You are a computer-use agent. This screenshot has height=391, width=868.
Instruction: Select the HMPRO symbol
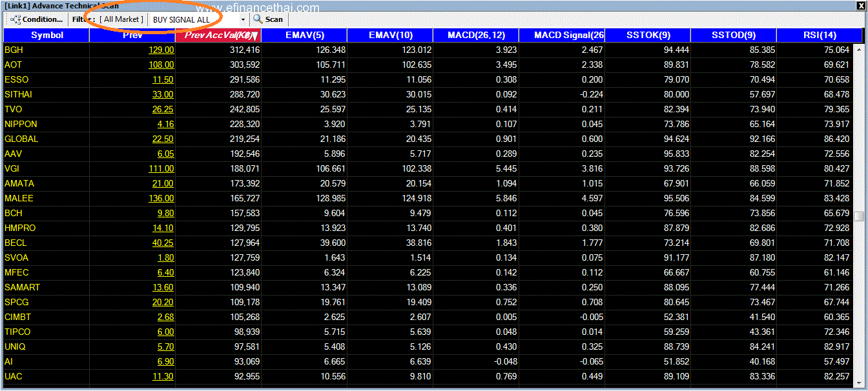click(20, 228)
